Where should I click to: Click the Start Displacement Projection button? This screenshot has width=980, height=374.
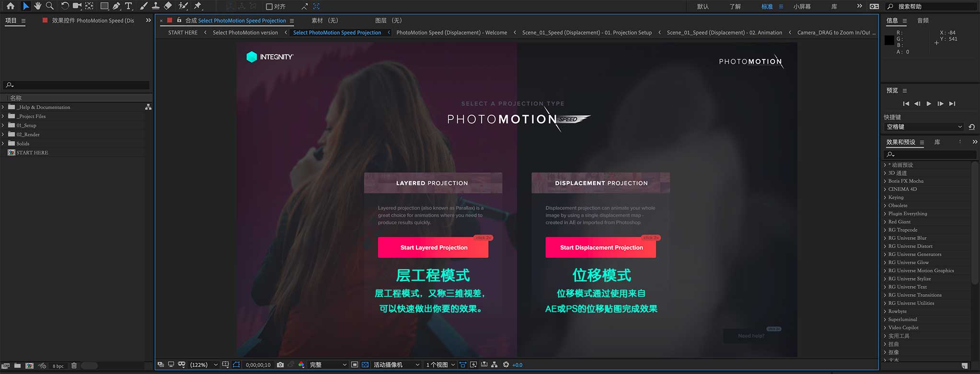tap(601, 248)
